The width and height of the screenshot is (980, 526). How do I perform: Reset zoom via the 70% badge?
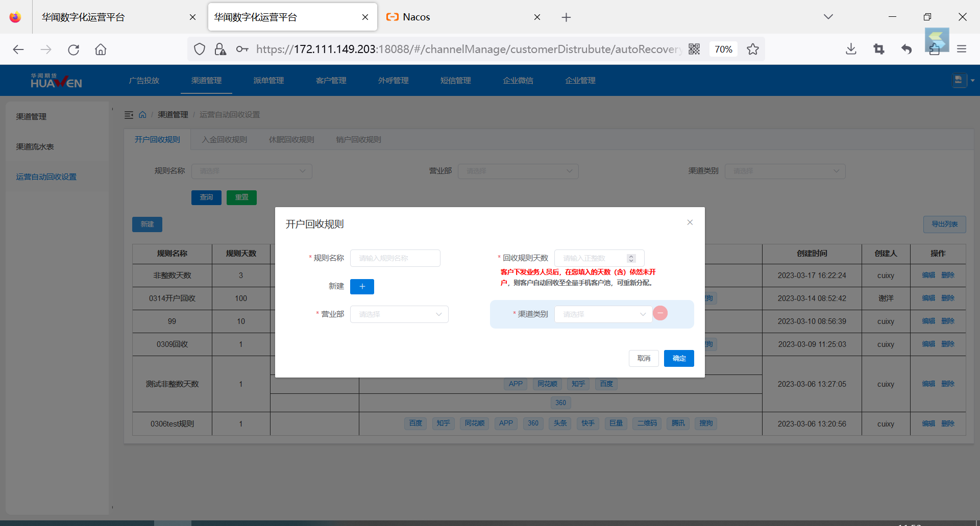[723, 49]
